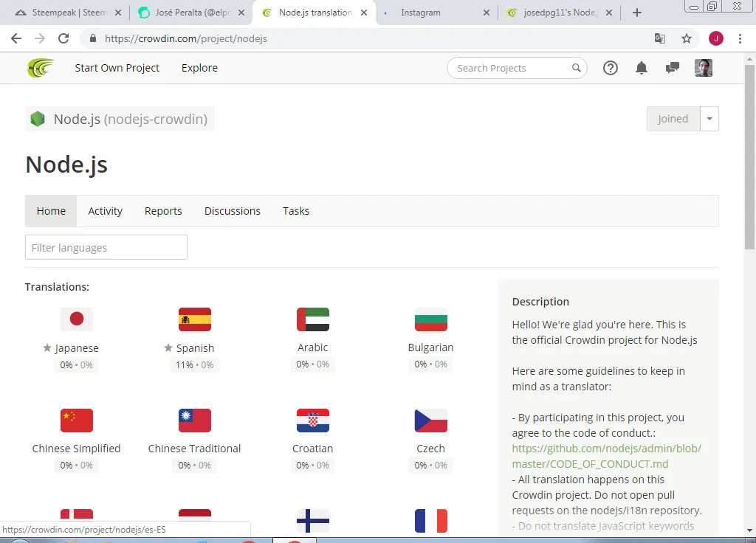This screenshot has height=543, width=756.
Task: Open the Croatian language link
Action: pos(313,449)
